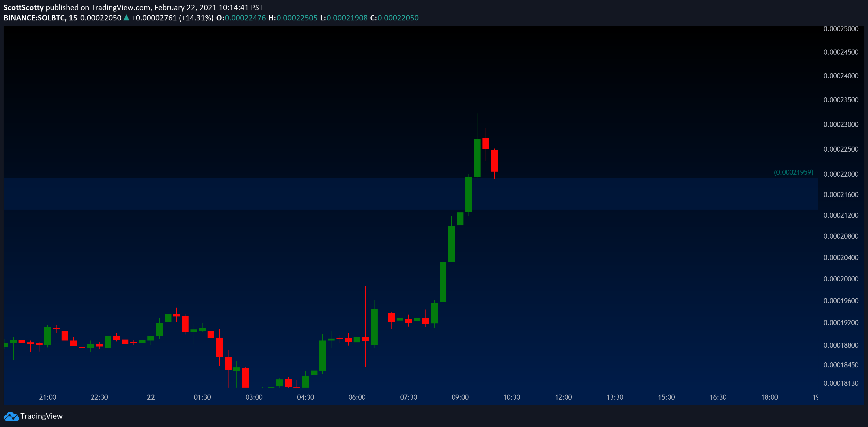
Task: Click the 0.00025000 price axis label
Action: point(841,29)
